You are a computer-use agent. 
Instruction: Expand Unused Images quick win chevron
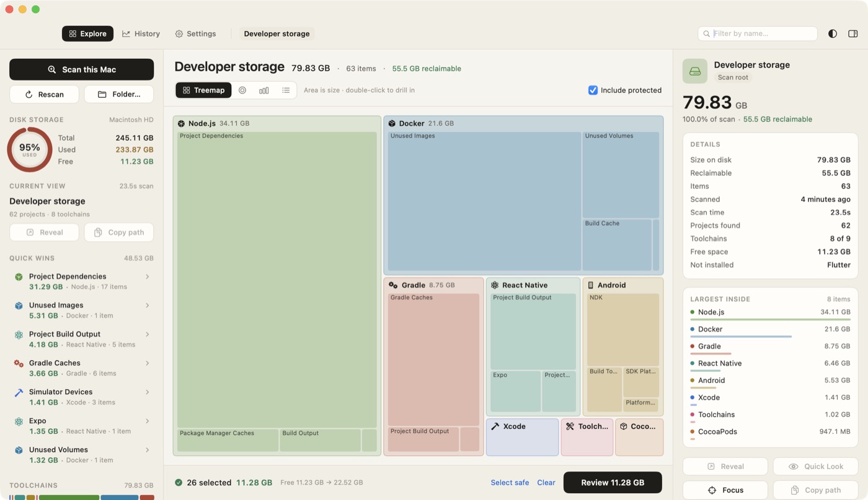[x=148, y=305]
